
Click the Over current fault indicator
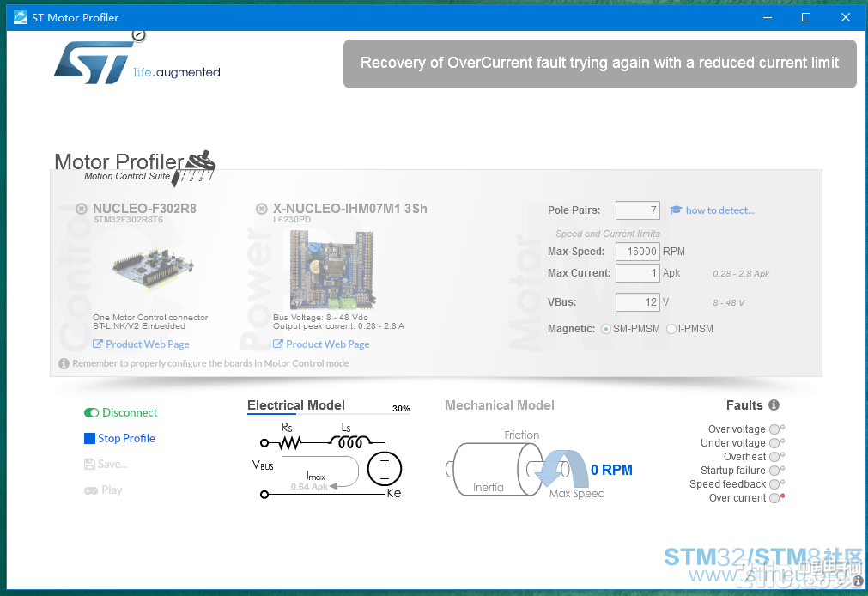(x=774, y=498)
